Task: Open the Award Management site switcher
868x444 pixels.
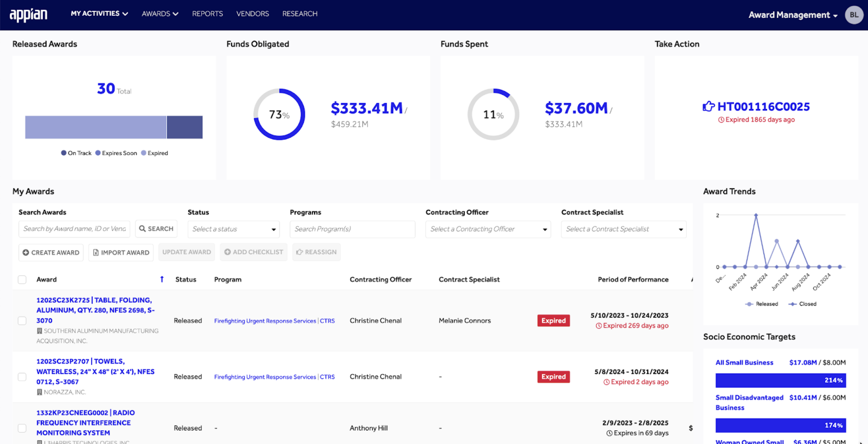Action: (x=793, y=15)
